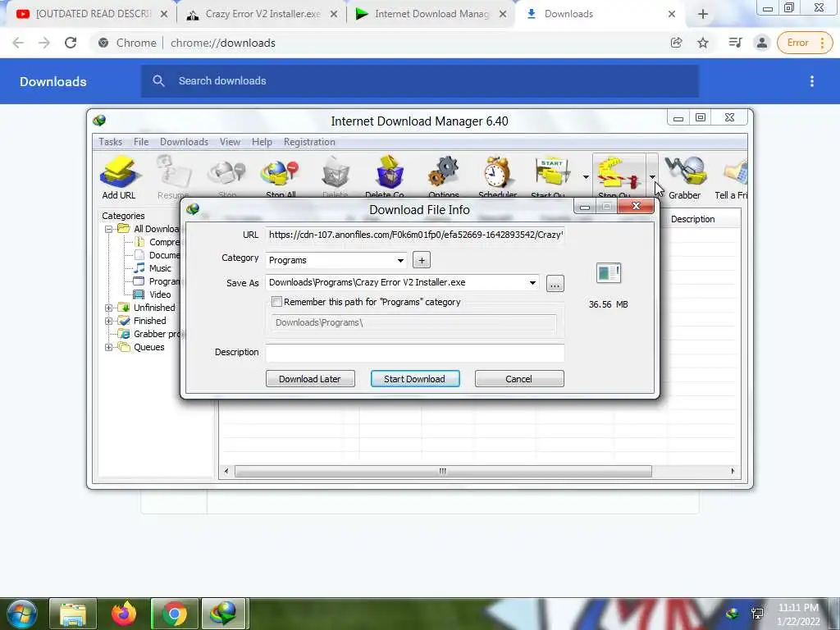This screenshot has width=840, height=630.
Task: Click the Error button in Chrome toolbar
Action: point(804,43)
